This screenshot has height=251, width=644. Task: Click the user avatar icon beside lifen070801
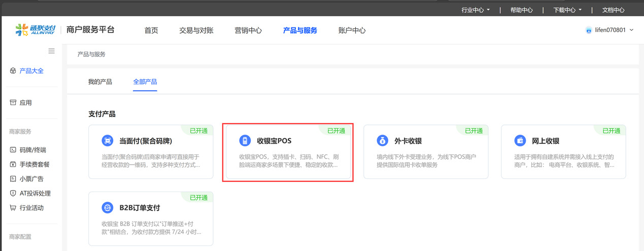tap(588, 30)
